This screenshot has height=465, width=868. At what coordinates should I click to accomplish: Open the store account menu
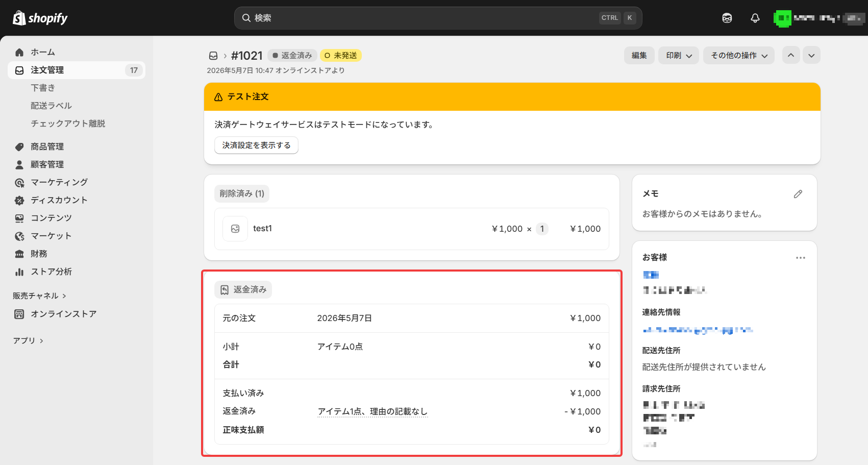[820, 18]
